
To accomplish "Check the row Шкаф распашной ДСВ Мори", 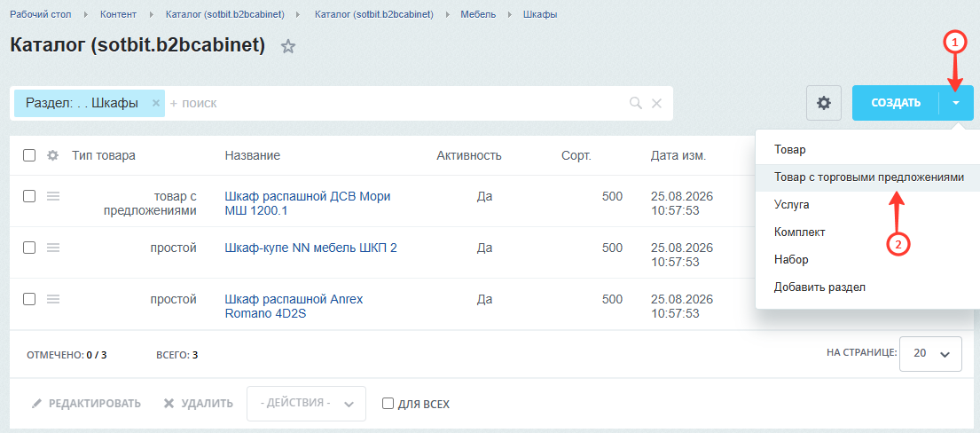I will pyautogui.click(x=29, y=196).
